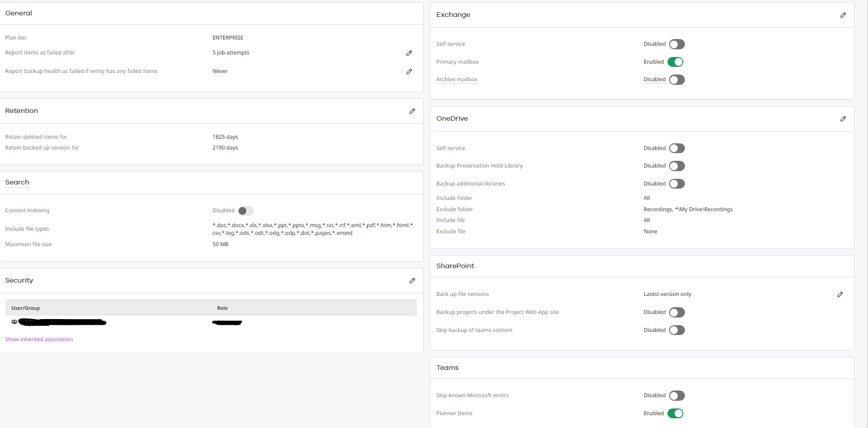Enable the Archive mailbox toggle
This screenshot has height=428, width=868.
(677, 80)
